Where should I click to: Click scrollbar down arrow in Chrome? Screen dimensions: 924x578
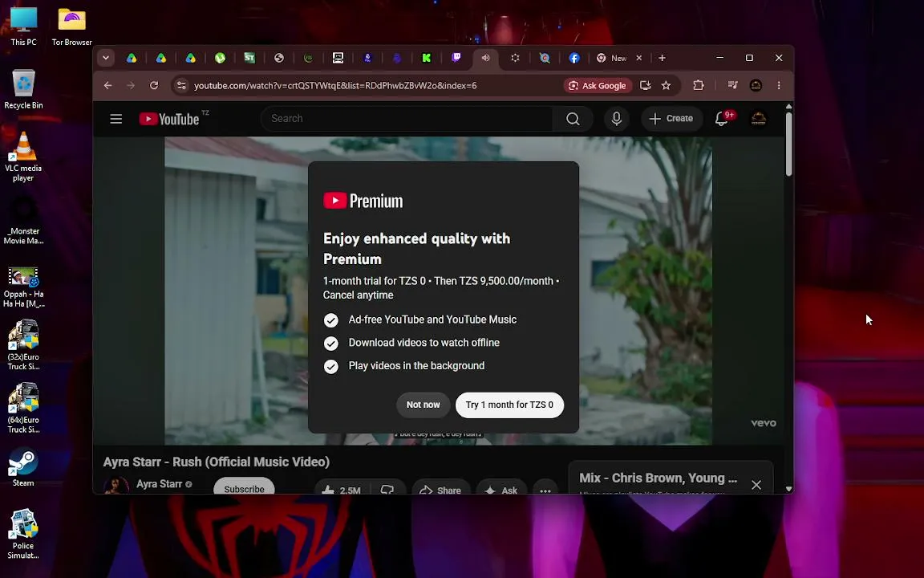788,489
